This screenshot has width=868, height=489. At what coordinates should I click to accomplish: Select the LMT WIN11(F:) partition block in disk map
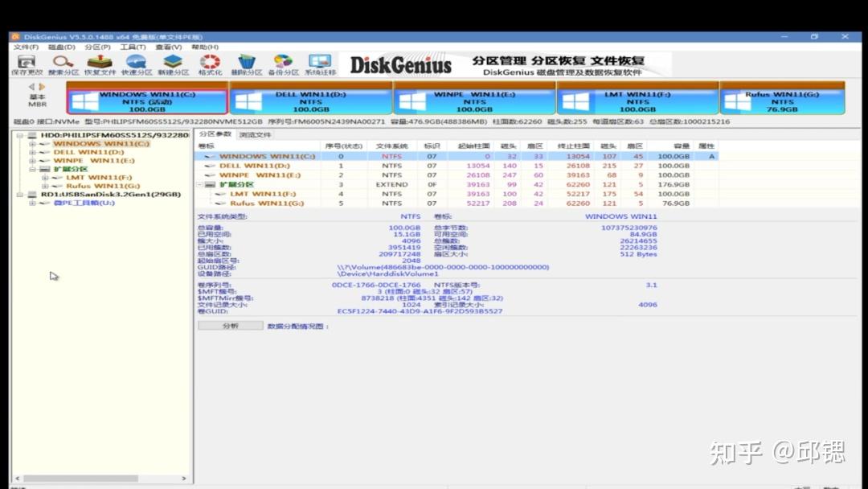click(x=637, y=99)
